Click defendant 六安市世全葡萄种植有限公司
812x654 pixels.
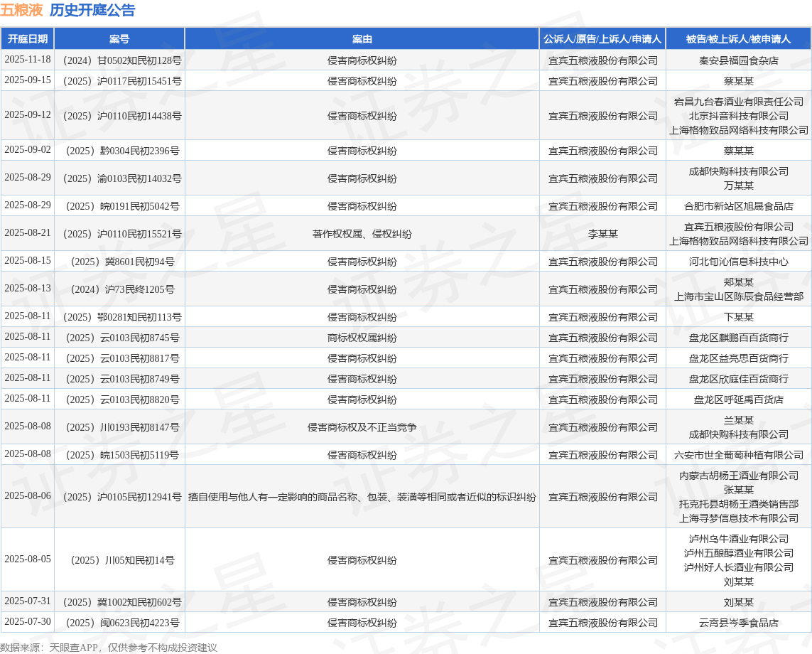[738, 456]
